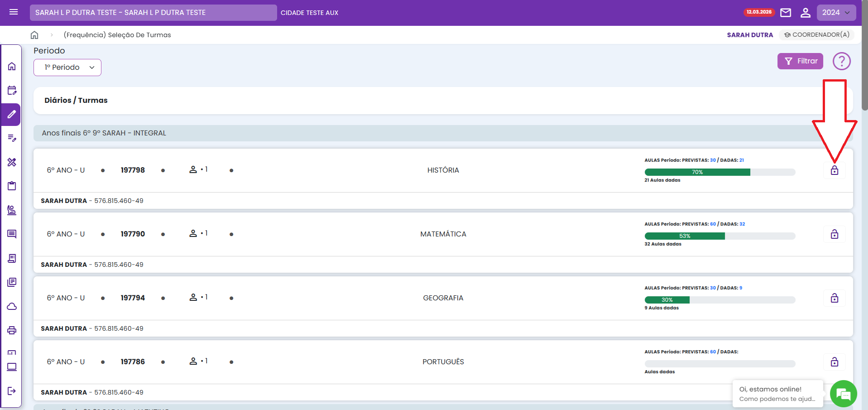
Task: Click the user profile icon in header
Action: (x=805, y=13)
